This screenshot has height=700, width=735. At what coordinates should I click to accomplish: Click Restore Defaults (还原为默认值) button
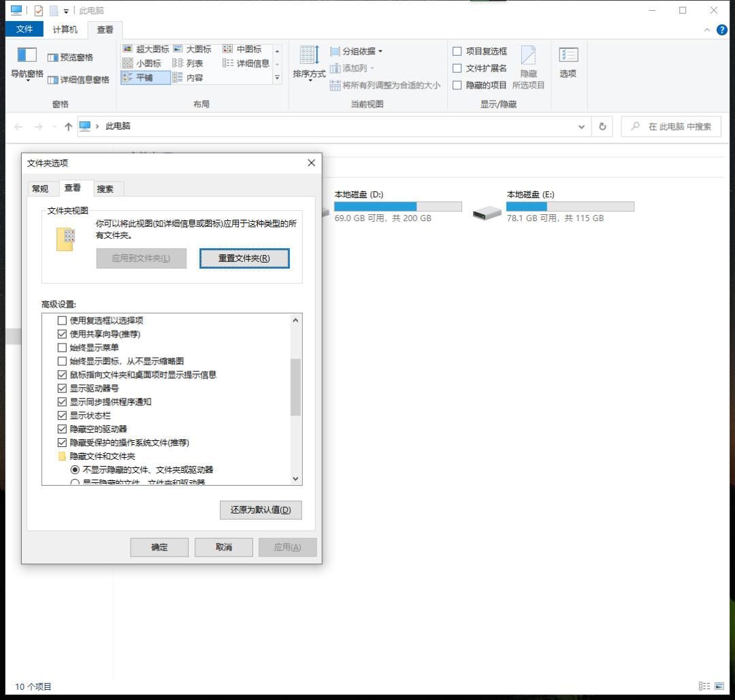261,510
